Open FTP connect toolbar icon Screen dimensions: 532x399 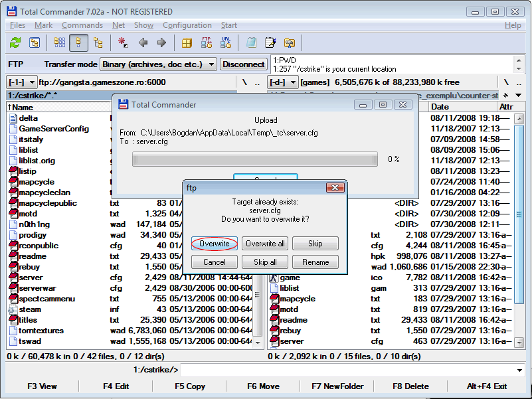point(207,42)
